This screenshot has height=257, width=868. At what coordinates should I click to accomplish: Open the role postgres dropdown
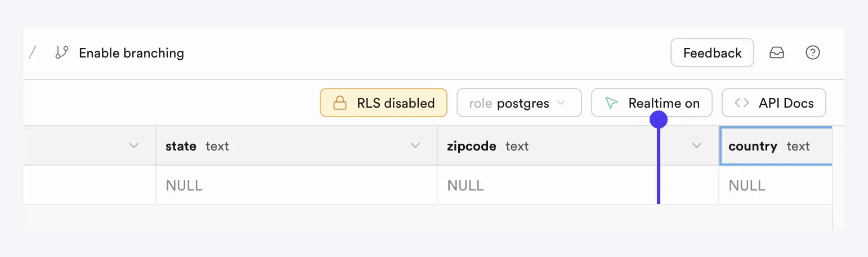coord(519,103)
